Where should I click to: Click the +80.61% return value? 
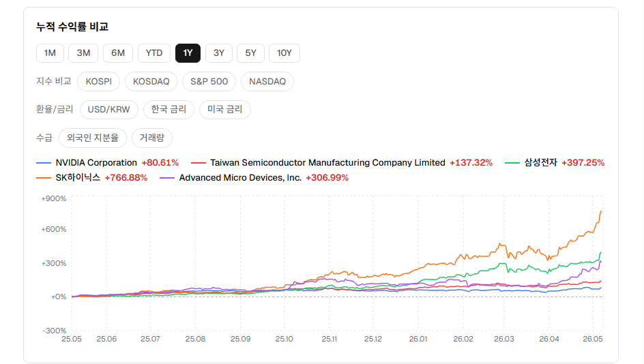click(160, 163)
